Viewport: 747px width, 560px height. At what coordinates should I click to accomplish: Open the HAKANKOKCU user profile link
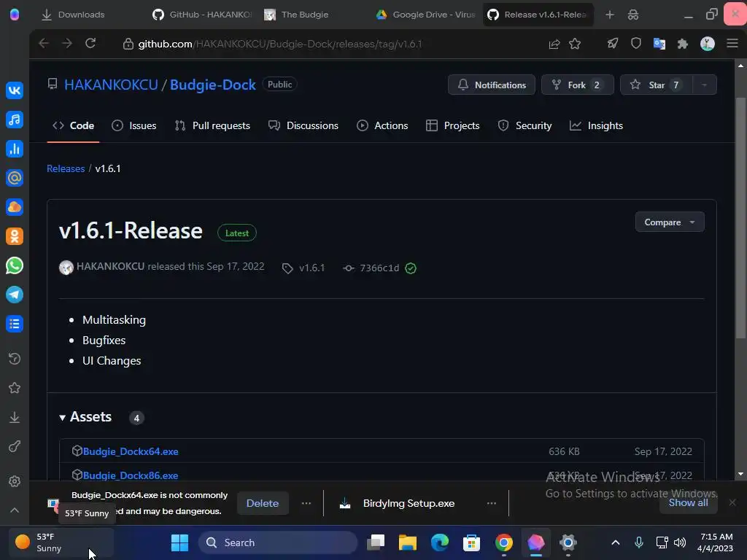111,85
